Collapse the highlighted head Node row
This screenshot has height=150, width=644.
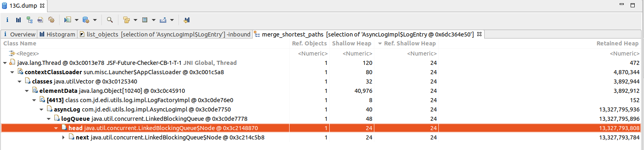pyautogui.click(x=56, y=128)
